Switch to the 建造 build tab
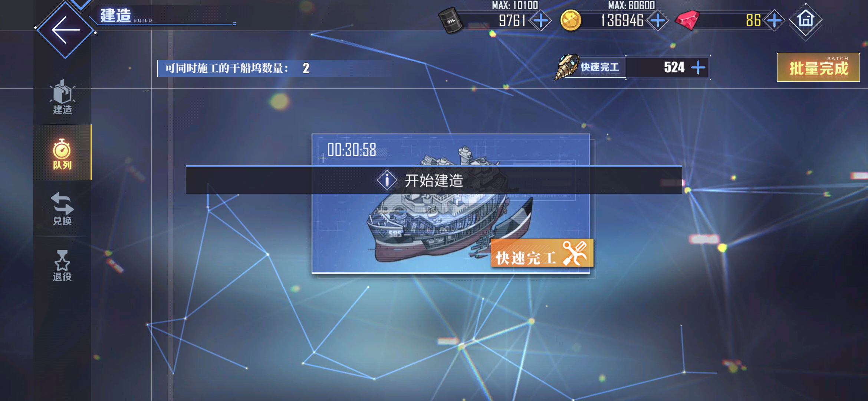Viewport: 868px width, 401px height. coord(62,97)
